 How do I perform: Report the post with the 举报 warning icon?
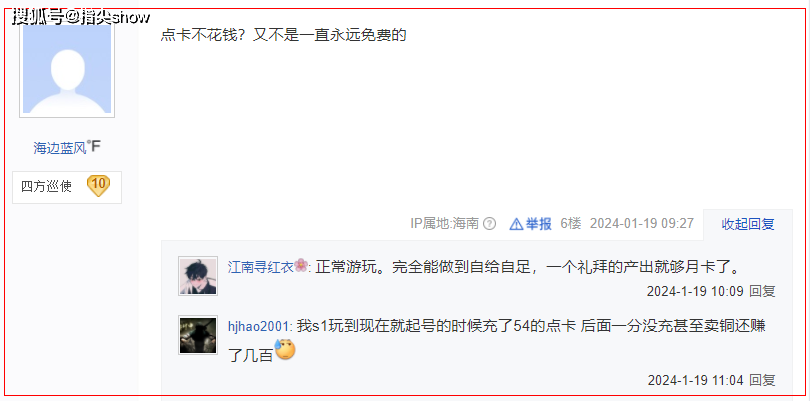(531, 224)
